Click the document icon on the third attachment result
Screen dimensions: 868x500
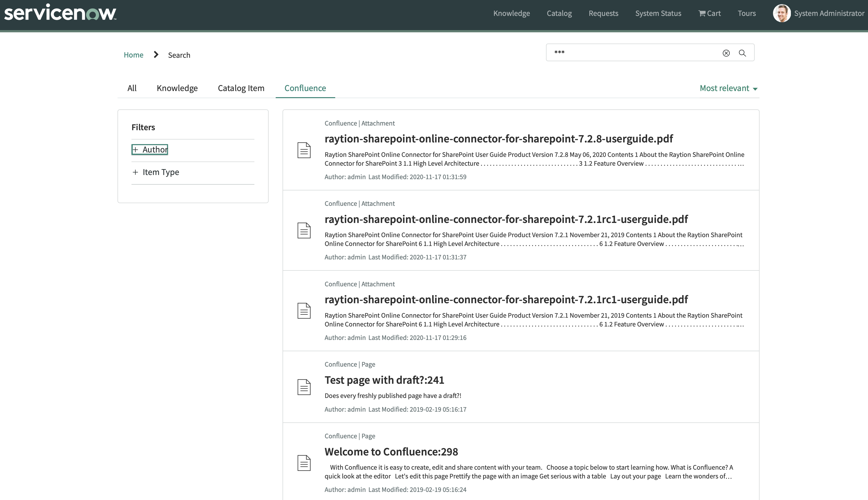point(304,311)
